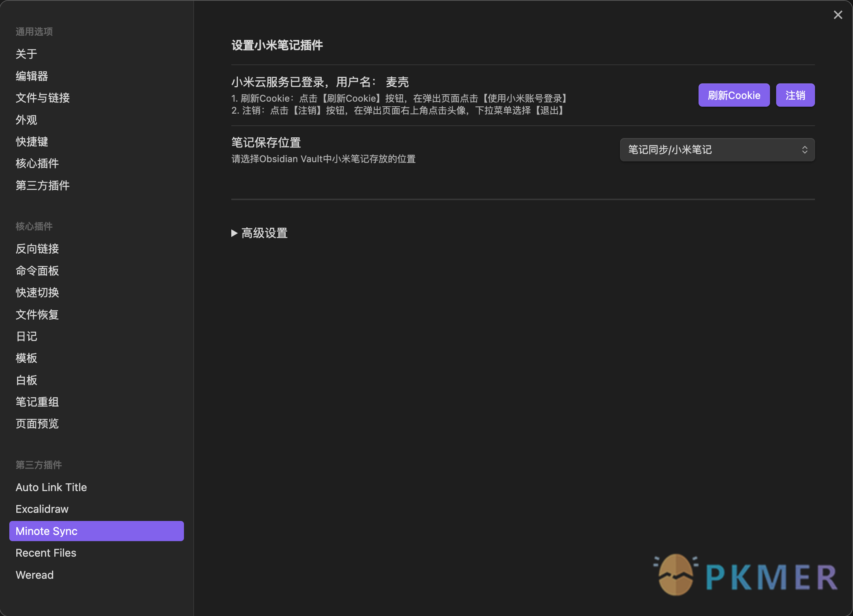Select the 文件与链接 settings tab
The height and width of the screenshot is (616, 853).
click(x=96, y=98)
